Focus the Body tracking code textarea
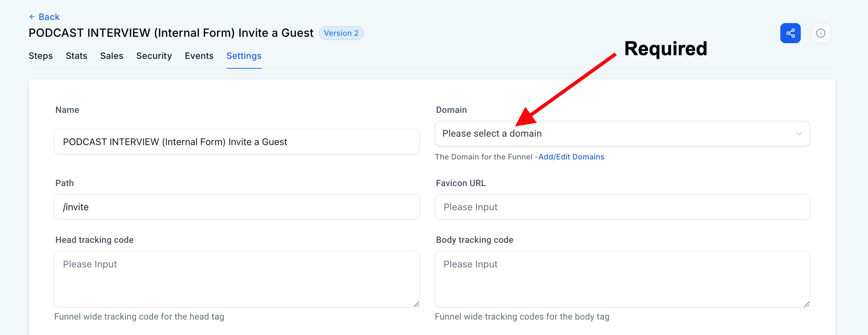The width and height of the screenshot is (868, 335). [622, 279]
